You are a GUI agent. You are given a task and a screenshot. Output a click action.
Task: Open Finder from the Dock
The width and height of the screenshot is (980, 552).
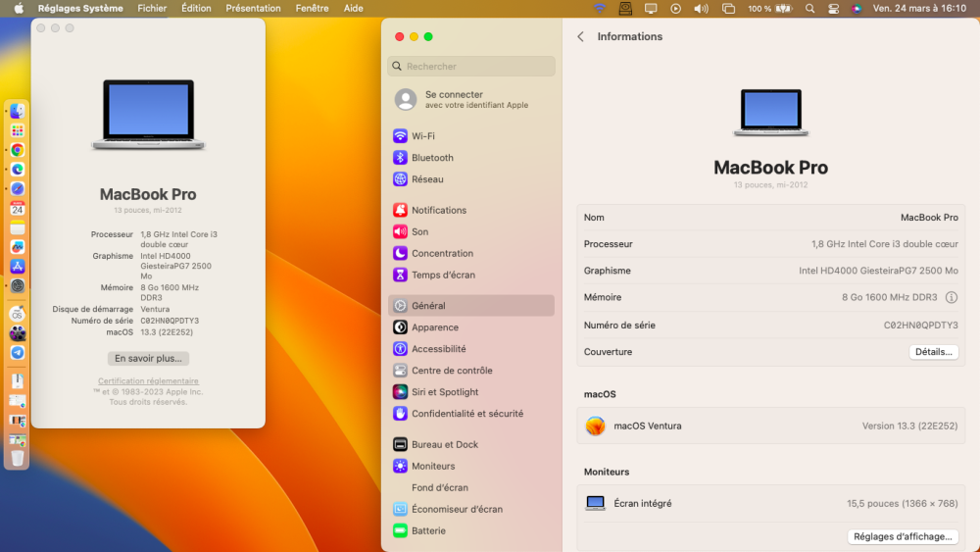coord(18,111)
